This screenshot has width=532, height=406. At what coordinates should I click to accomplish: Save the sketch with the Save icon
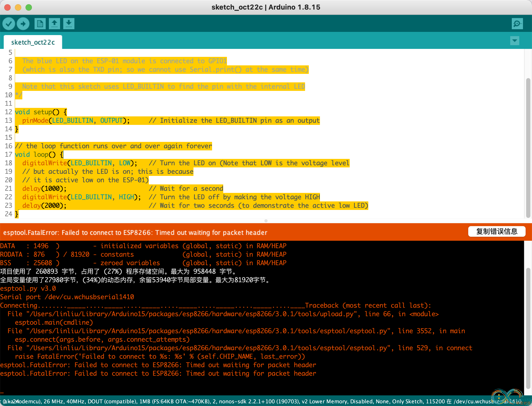tap(69, 24)
